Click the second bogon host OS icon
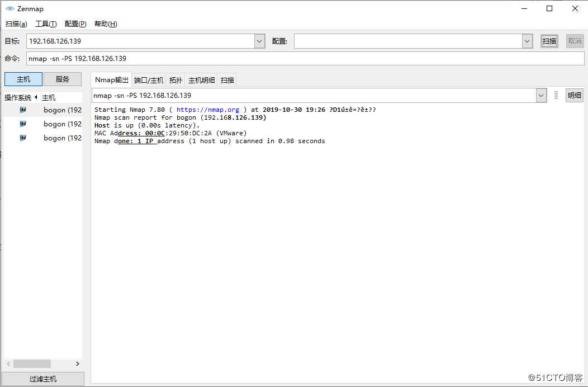 (x=23, y=124)
